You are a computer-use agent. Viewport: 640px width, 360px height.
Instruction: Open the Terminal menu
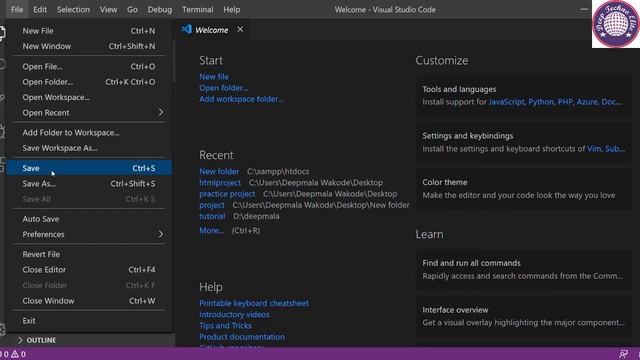[x=198, y=9]
